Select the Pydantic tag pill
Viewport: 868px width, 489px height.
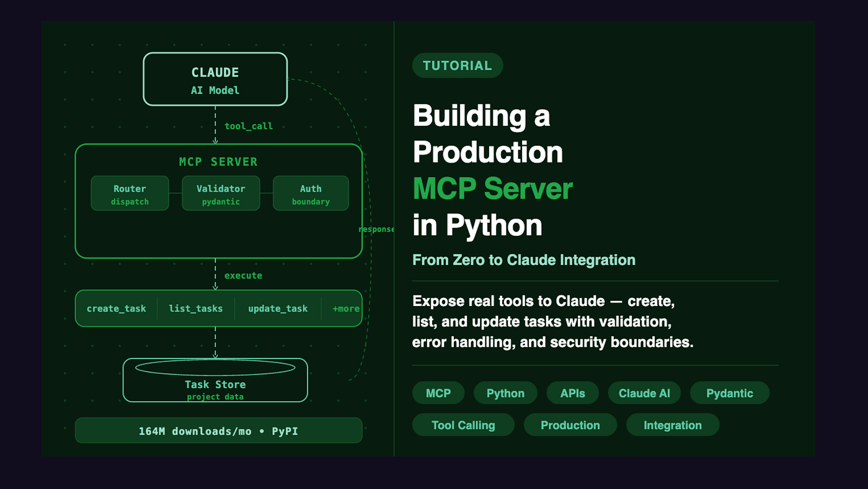click(730, 393)
